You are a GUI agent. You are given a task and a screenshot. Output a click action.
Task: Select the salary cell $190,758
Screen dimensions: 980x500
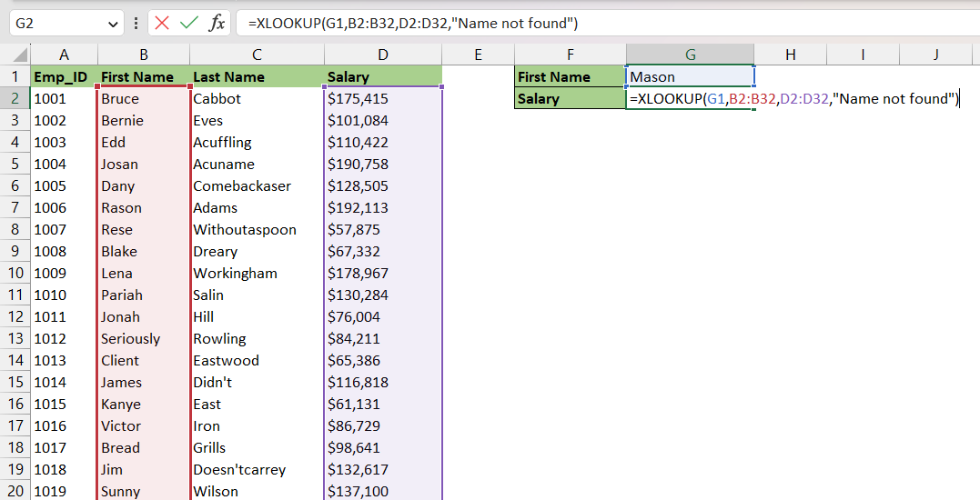[x=383, y=165]
